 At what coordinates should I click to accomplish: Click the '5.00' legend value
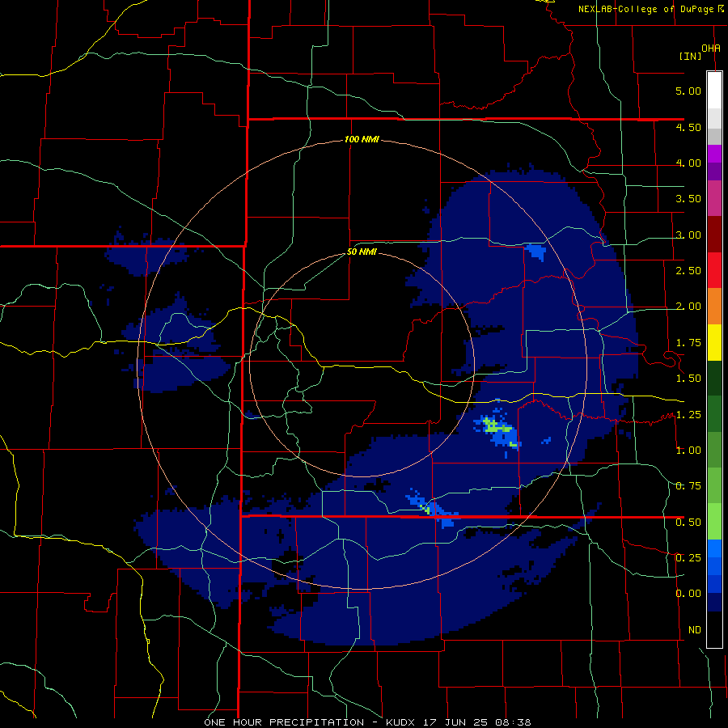point(688,91)
